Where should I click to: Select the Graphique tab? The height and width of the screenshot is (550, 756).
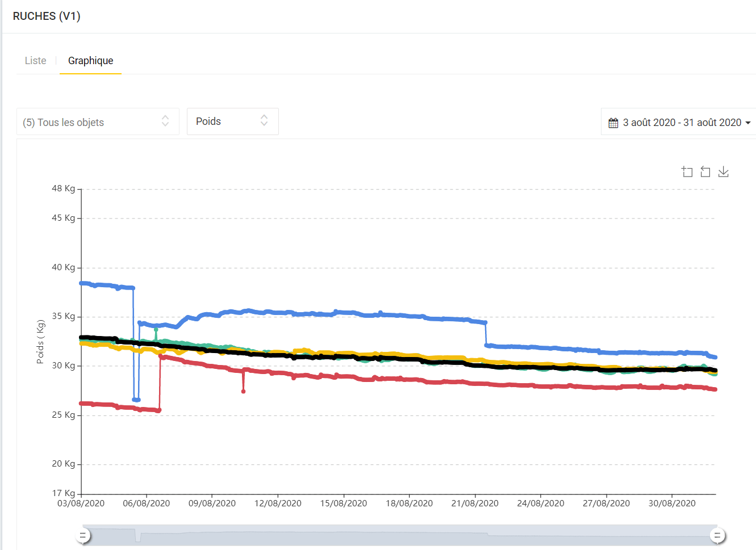pyautogui.click(x=91, y=61)
